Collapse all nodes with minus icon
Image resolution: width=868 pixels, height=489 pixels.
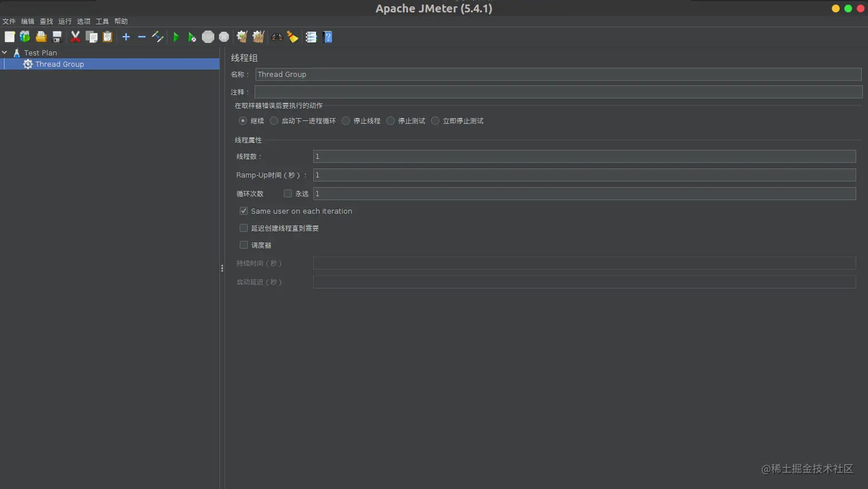click(x=142, y=37)
